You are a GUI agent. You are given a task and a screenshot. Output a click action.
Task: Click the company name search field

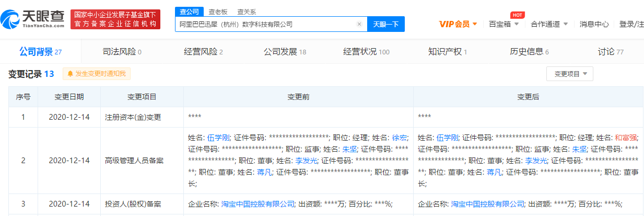click(x=271, y=24)
